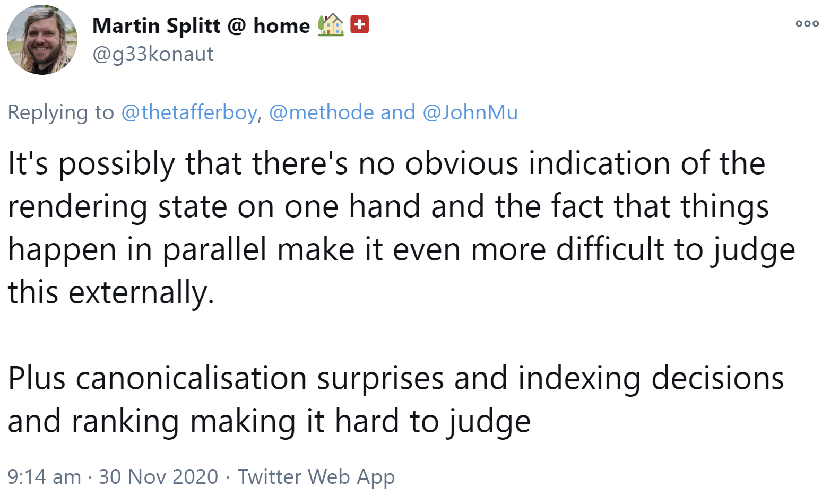
Task: Click "It's possibly" at the tweet's start
Action: 91,163
